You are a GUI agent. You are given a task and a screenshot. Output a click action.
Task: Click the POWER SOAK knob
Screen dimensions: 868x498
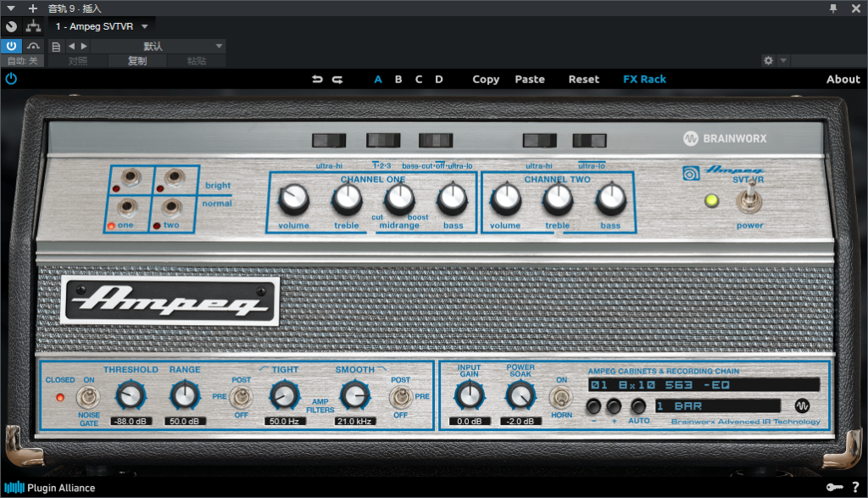(520, 396)
